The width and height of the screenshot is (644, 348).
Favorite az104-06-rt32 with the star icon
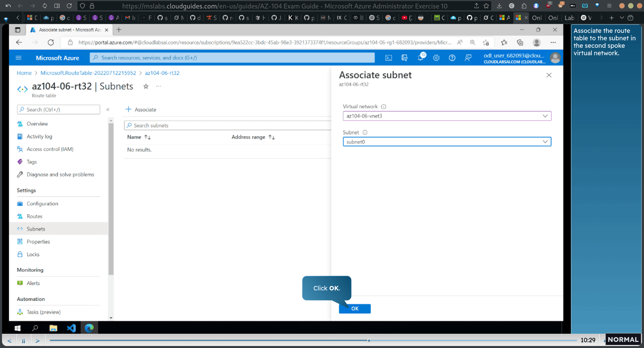point(146,86)
